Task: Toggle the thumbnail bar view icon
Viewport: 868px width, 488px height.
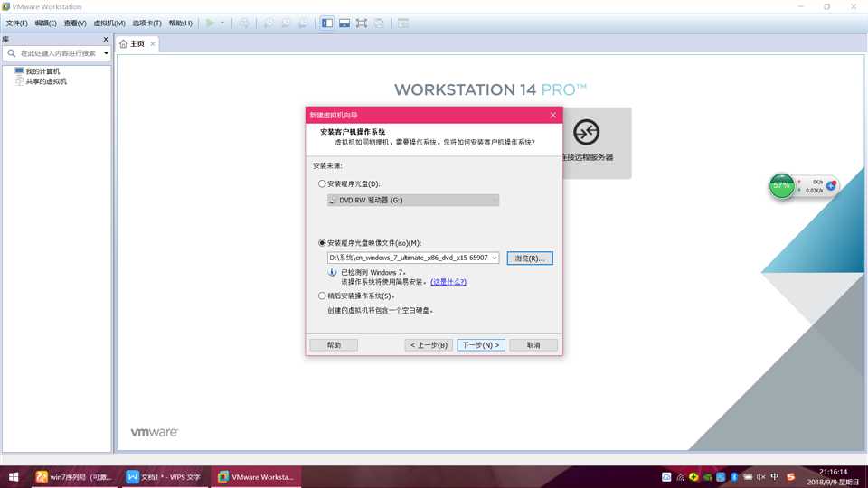Action: tap(344, 23)
